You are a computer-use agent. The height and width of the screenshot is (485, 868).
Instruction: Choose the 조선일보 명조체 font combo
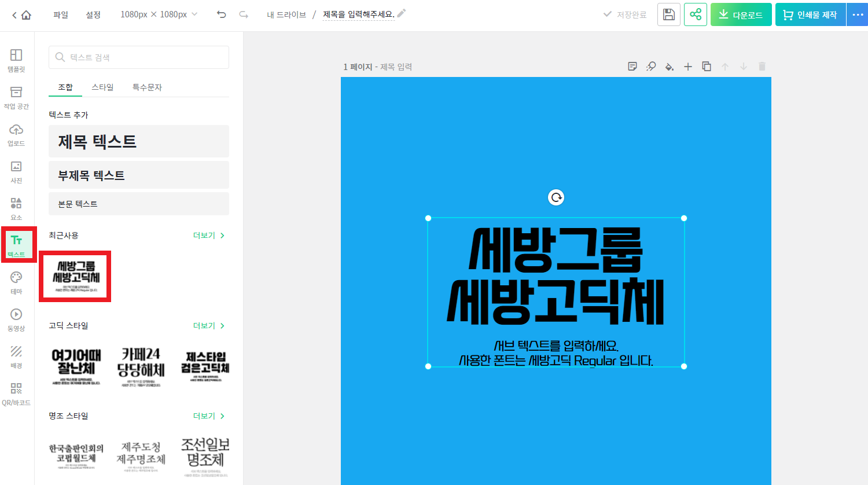click(205, 456)
